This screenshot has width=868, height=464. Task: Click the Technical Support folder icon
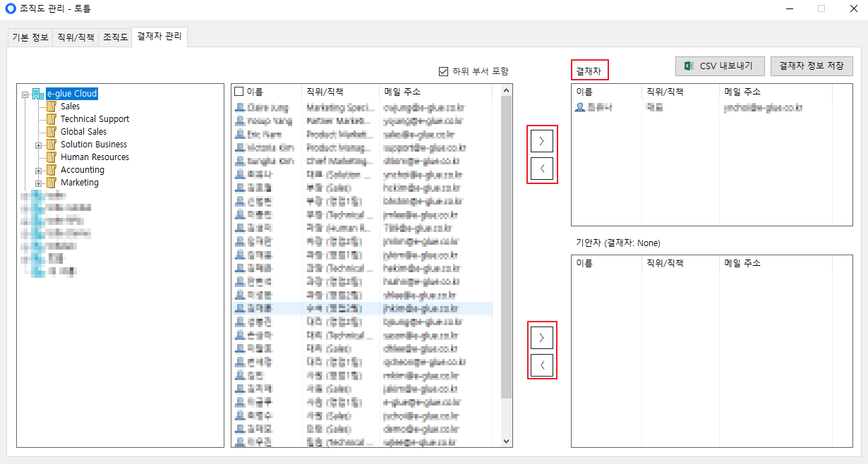[x=51, y=119]
